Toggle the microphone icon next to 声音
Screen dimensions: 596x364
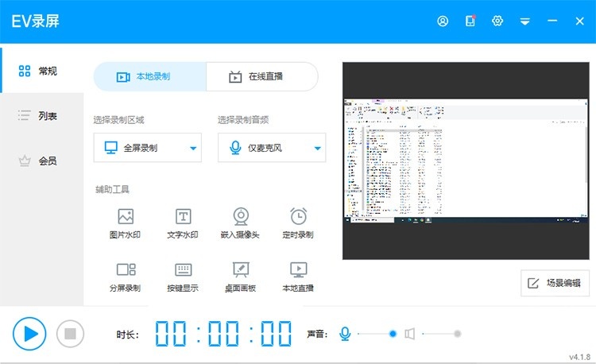[345, 334]
